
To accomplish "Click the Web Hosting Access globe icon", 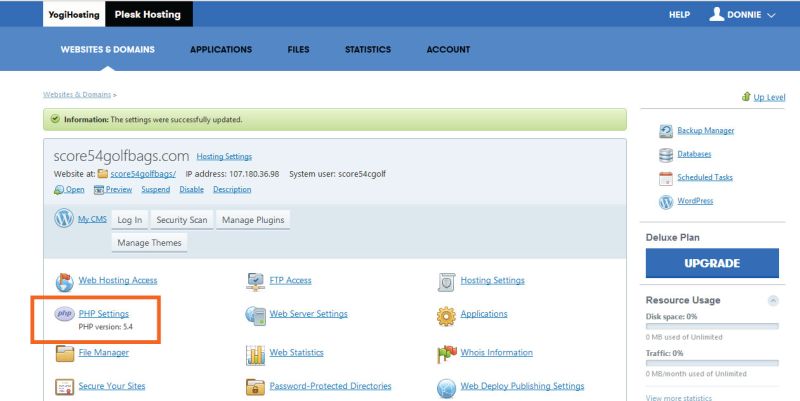I will click(64, 282).
